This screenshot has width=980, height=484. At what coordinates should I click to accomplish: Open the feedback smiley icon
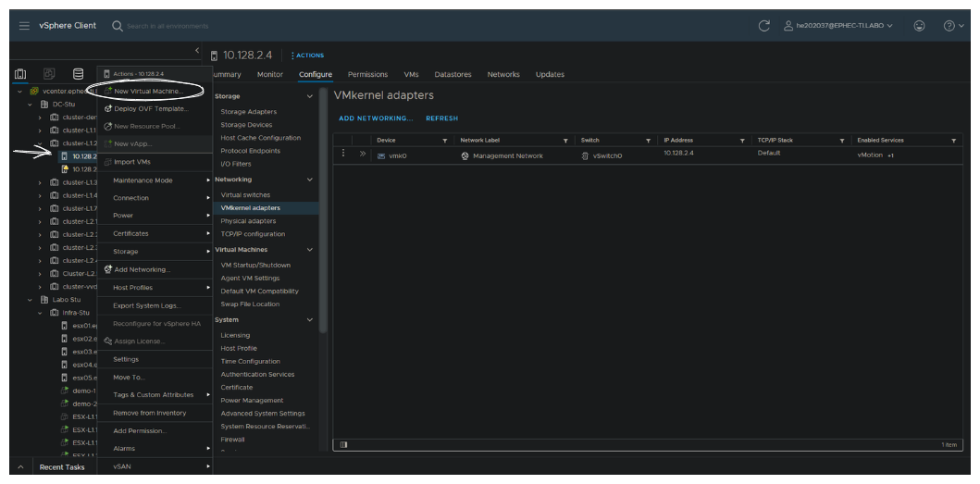(x=919, y=26)
